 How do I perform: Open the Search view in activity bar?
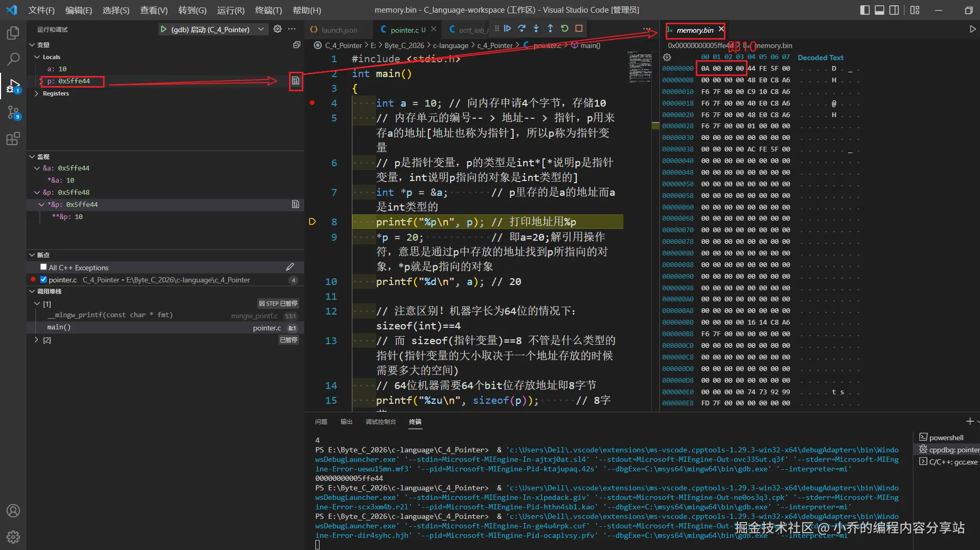pos(13,59)
